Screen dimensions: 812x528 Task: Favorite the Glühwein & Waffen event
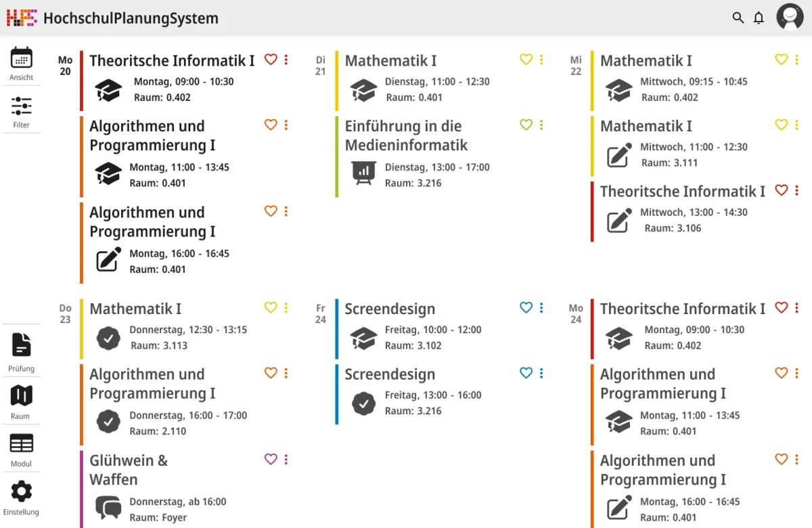pyautogui.click(x=271, y=460)
